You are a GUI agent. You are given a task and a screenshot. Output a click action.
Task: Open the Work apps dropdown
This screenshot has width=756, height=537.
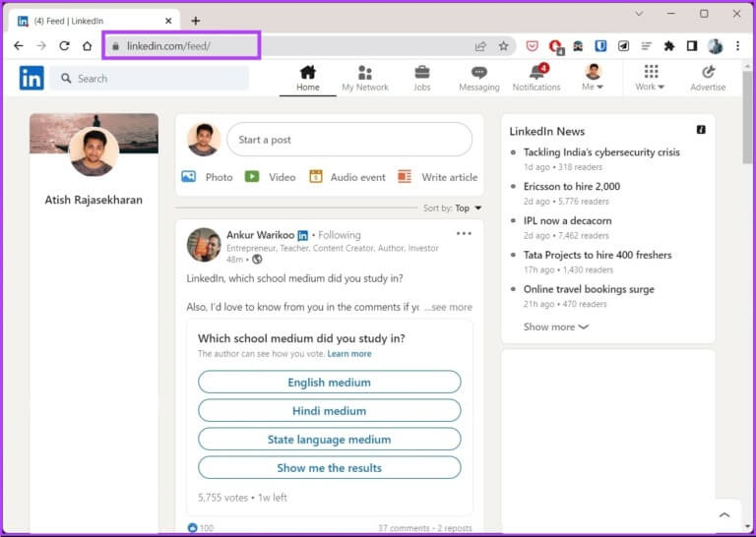click(x=651, y=77)
